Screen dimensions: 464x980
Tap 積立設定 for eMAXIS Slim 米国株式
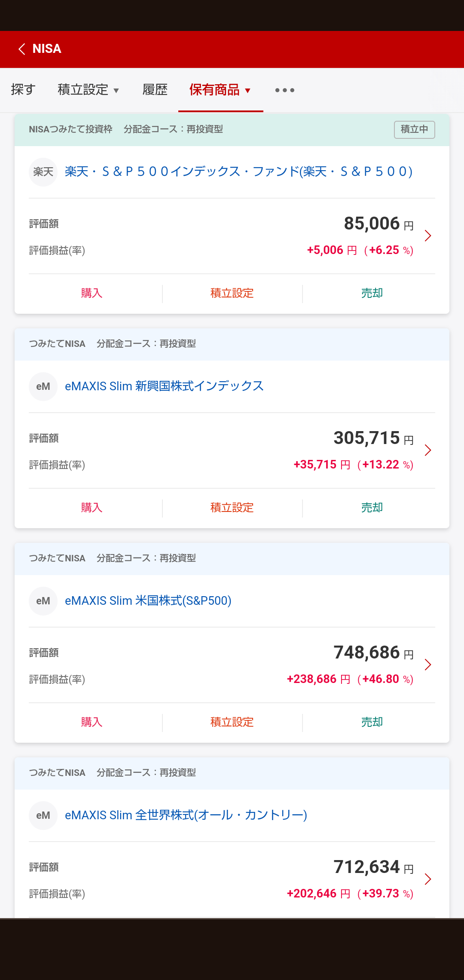click(232, 722)
